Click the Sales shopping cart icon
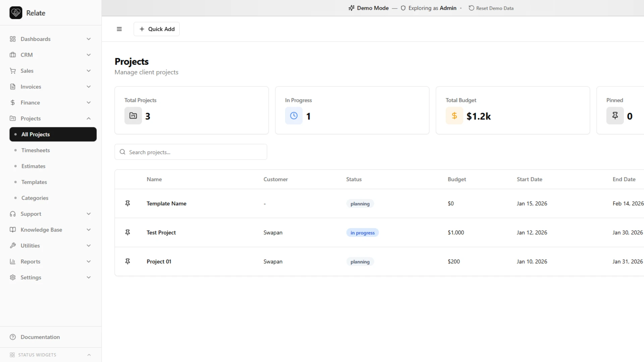This screenshot has width=644, height=362. [x=13, y=71]
